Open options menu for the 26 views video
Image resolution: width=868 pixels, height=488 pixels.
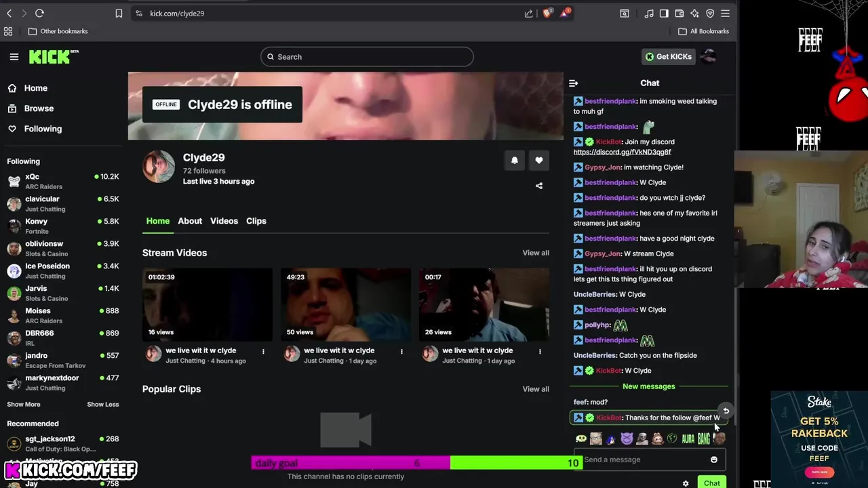540,351
